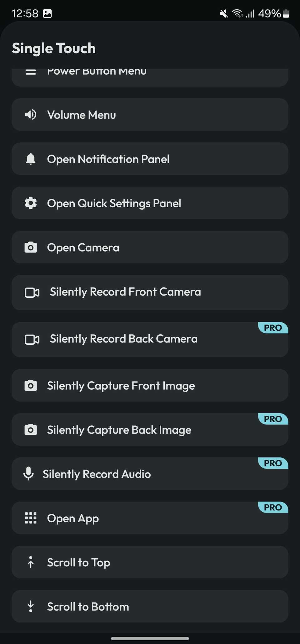Viewport: 300px width, 644px height.
Task: Tap the video icon for Front Camera recording
Action: click(32, 292)
